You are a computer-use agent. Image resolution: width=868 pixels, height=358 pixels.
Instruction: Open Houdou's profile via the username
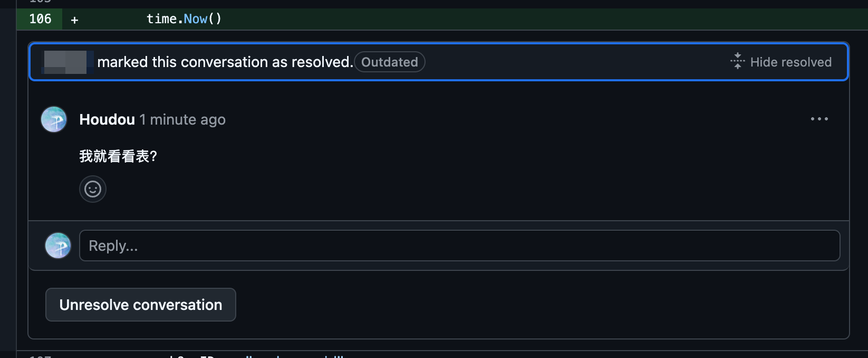click(107, 120)
